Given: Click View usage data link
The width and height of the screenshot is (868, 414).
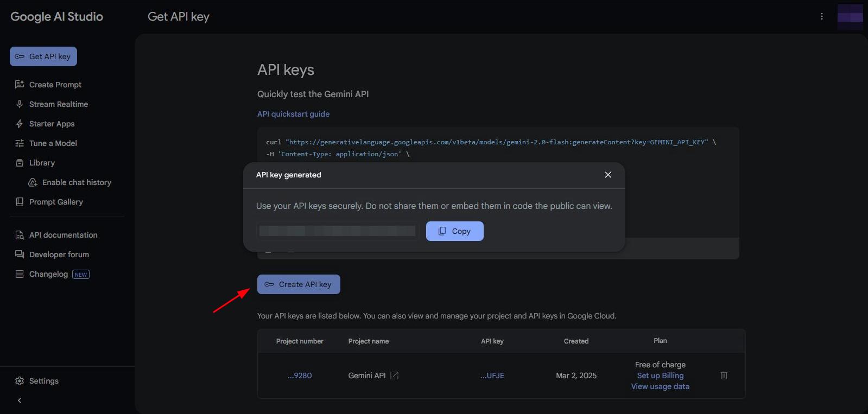Looking at the screenshot, I should (x=660, y=386).
